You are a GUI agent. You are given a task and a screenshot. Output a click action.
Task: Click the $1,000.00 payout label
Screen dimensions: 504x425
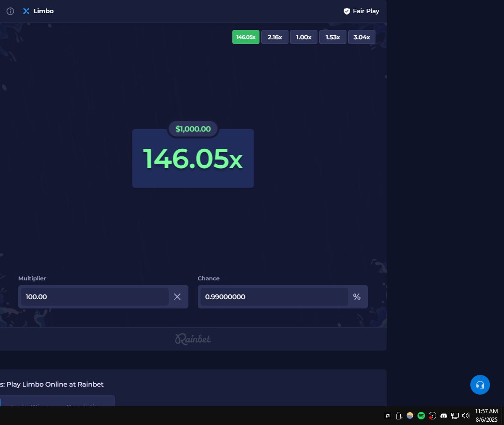pos(193,129)
